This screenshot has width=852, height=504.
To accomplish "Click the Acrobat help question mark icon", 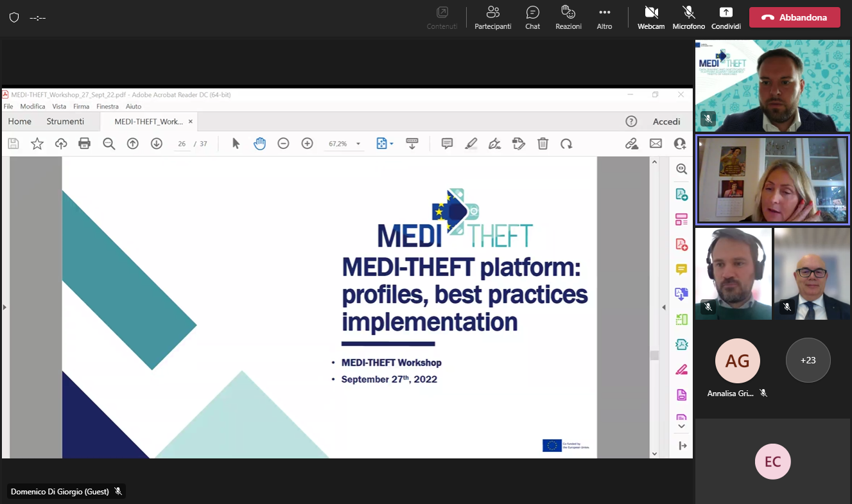I will [x=631, y=121].
